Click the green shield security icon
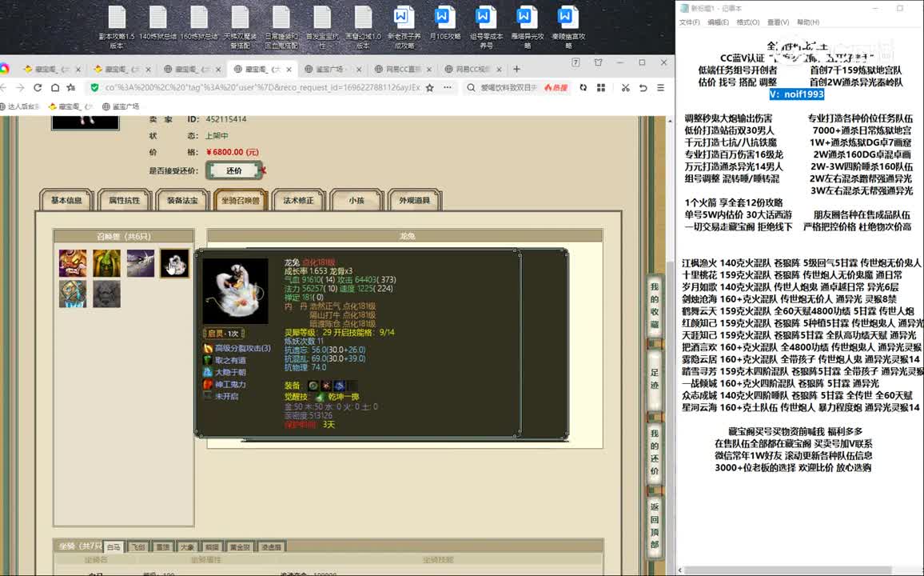Image resolution: width=924 pixels, height=576 pixels. 94,88
